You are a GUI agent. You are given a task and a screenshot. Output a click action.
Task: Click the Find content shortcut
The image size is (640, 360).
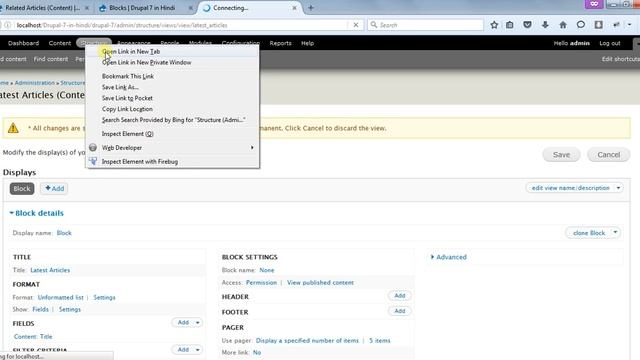click(x=51, y=59)
